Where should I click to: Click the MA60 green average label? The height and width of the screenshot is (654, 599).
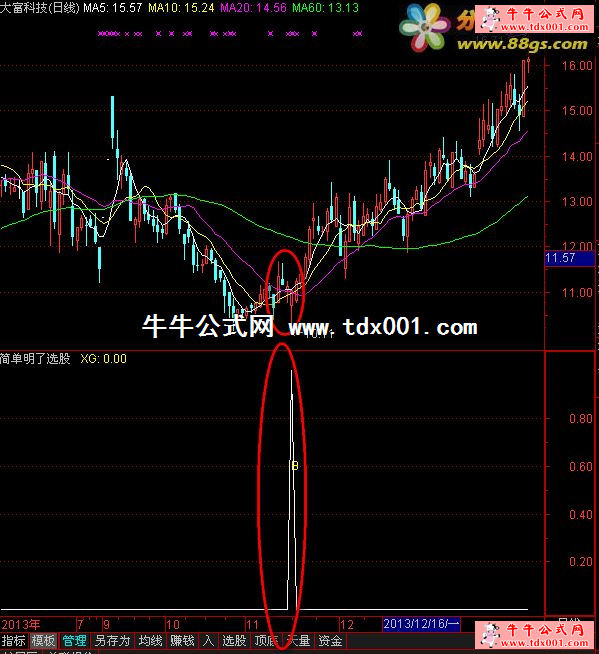(325, 8)
